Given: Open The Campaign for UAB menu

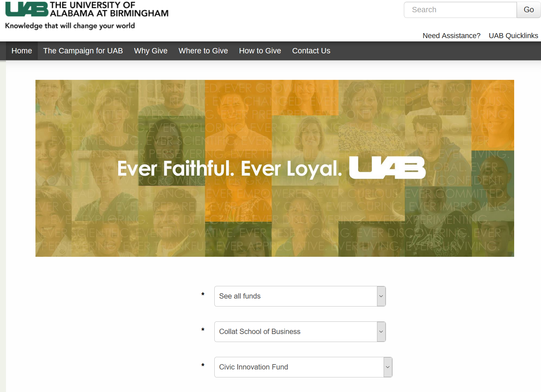Looking at the screenshot, I should click(x=83, y=51).
